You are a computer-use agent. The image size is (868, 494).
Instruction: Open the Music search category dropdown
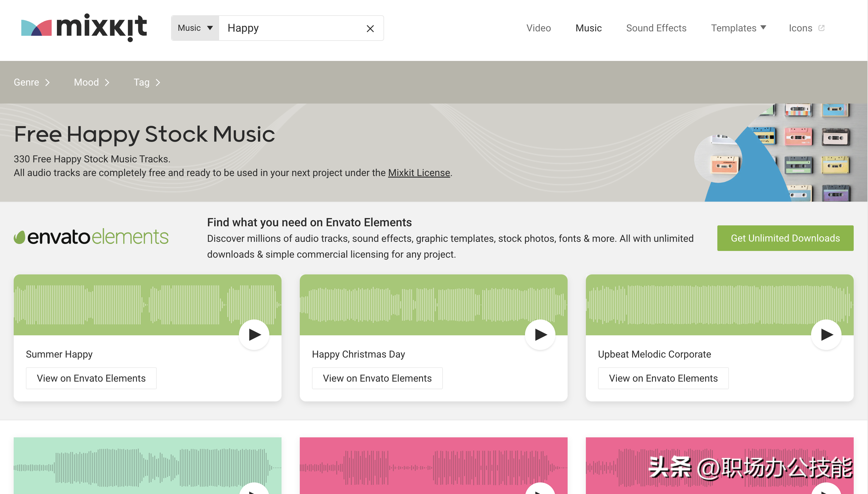pyautogui.click(x=195, y=28)
